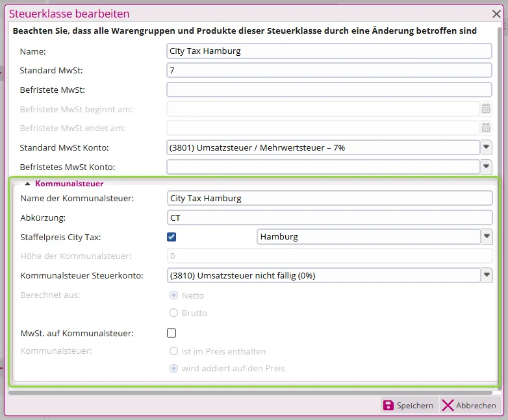
Task: Click the Befristete MwSt beginnt am date field
Action: coord(324,109)
